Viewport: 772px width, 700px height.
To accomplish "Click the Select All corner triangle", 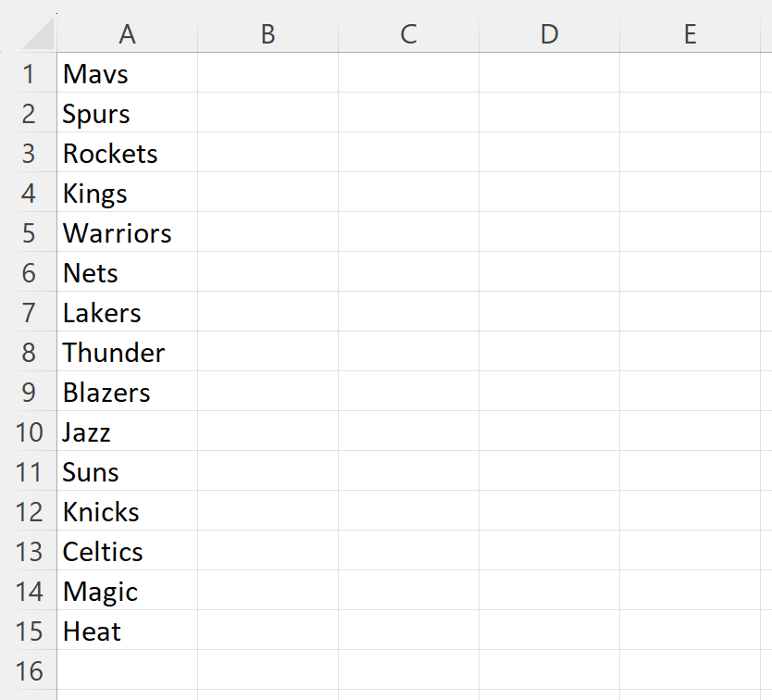I will coord(38,33).
